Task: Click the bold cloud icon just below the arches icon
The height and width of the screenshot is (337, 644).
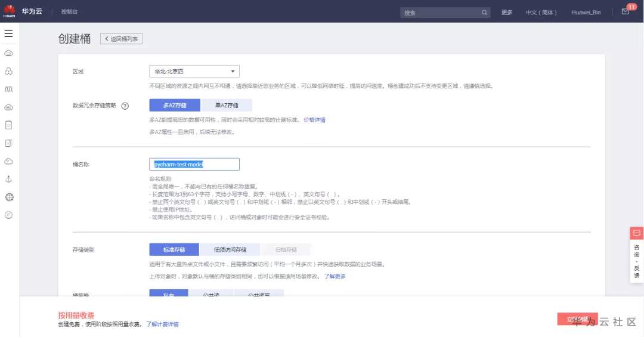Action: tap(8, 107)
